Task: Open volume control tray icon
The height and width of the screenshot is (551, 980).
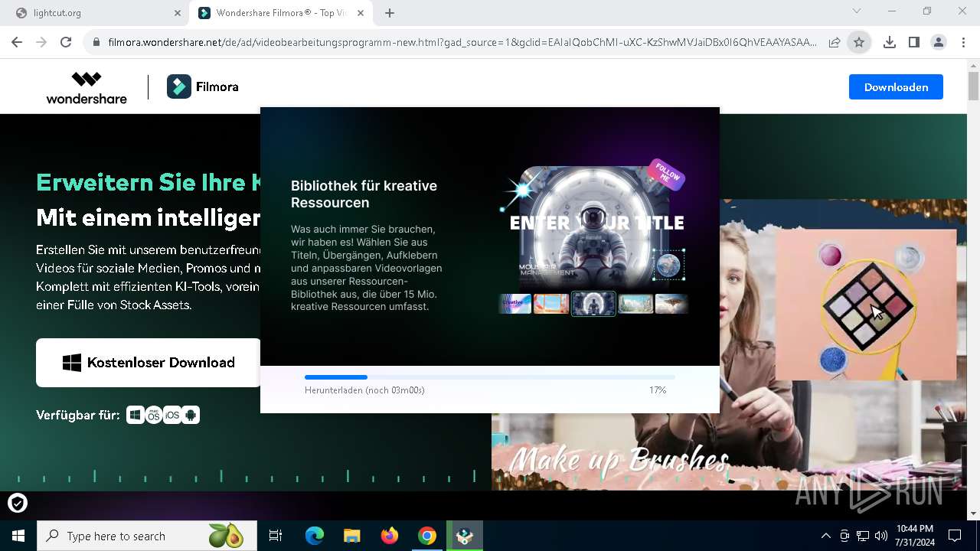Action: 881,536
